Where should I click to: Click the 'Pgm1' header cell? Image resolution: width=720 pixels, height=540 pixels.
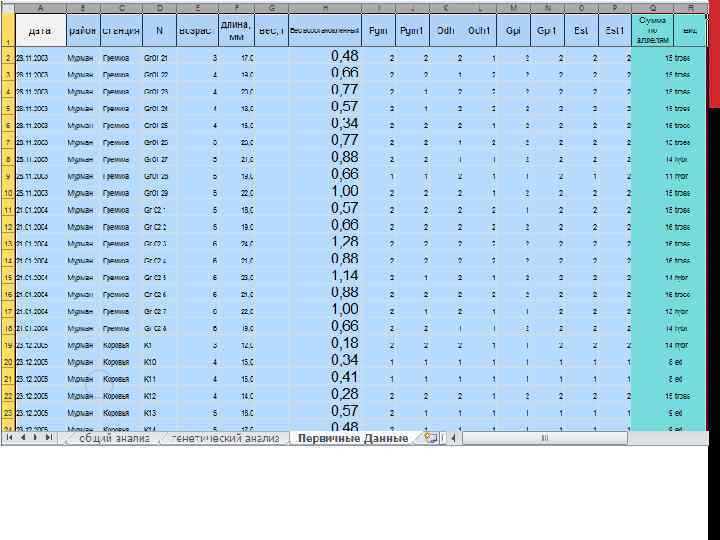coord(412,30)
